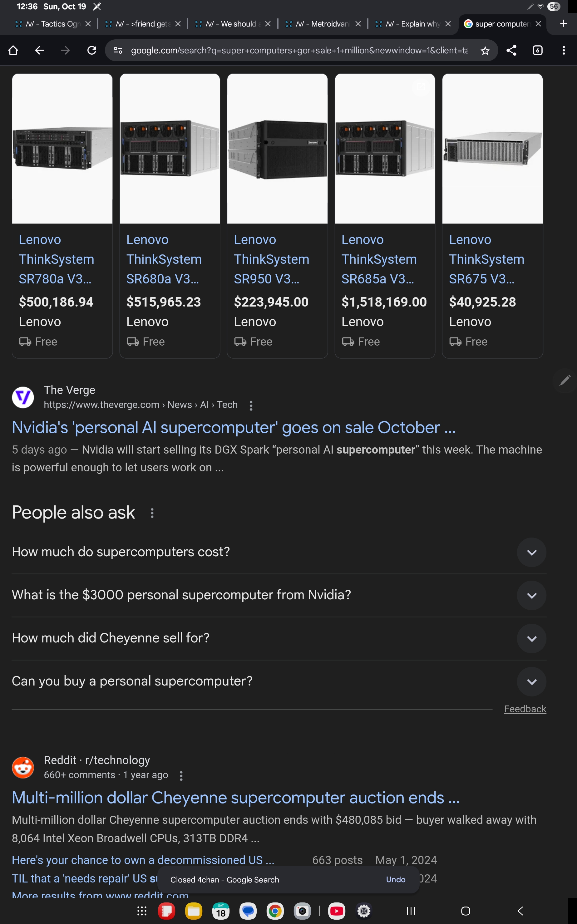Viewport: 577px width, 924px height.
Task: Open the Calendar app in taskbar
Action: 220,911
